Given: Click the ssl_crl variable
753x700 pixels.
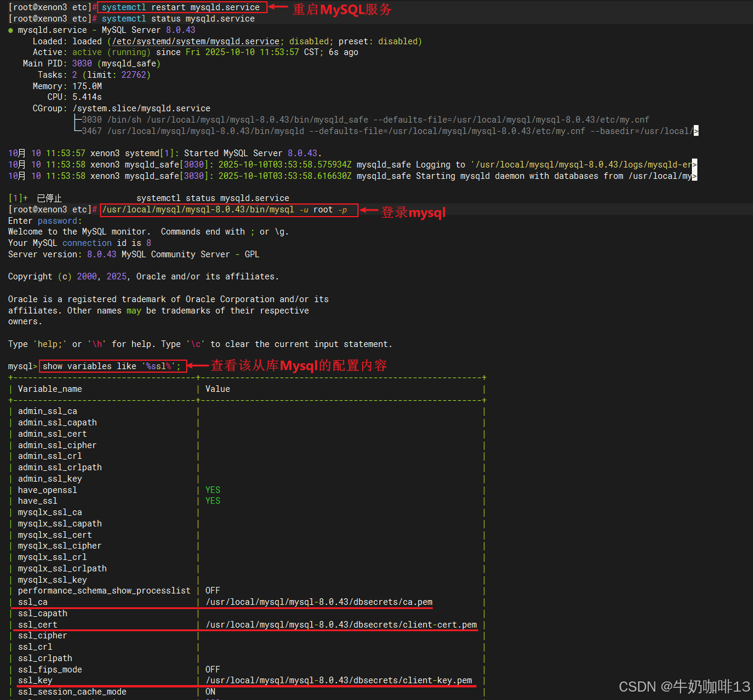Looking at the screenshot, I should tap(35, 647).
